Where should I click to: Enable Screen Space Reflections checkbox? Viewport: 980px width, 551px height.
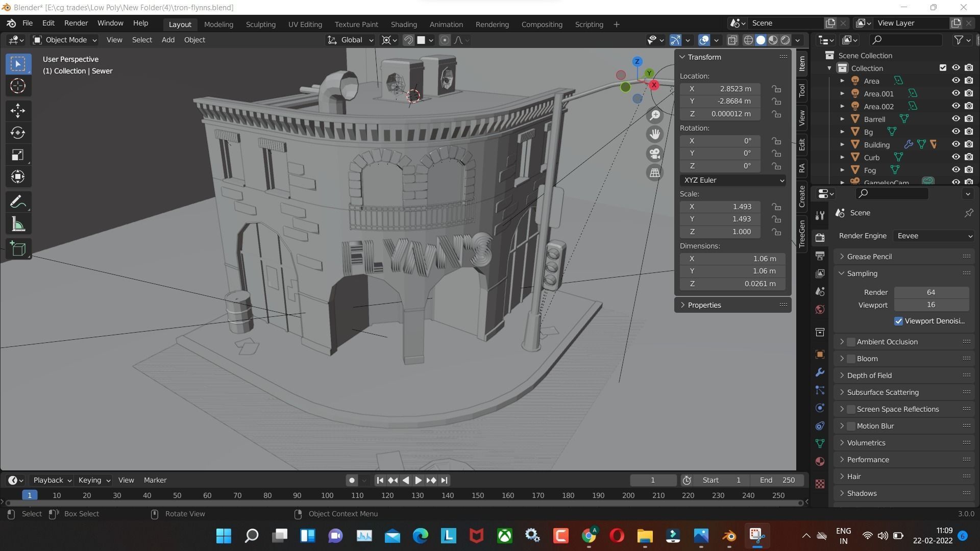pyautogui.click(x=851, y=409)
